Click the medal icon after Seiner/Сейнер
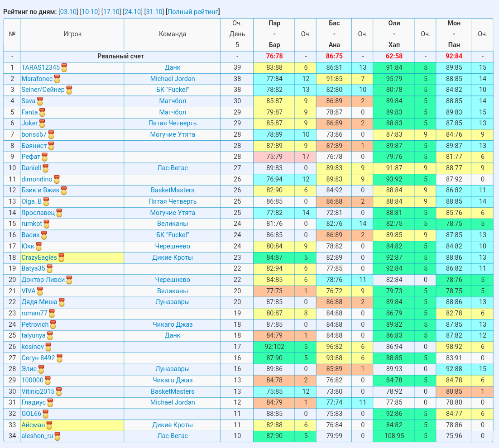 coord(69,90)
